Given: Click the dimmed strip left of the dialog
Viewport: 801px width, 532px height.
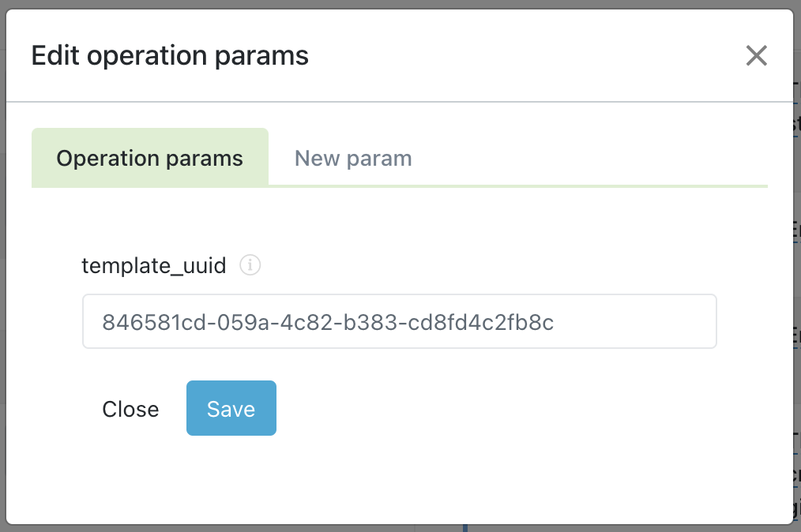Looking at the screenshot, I should [x=2, y=265].
